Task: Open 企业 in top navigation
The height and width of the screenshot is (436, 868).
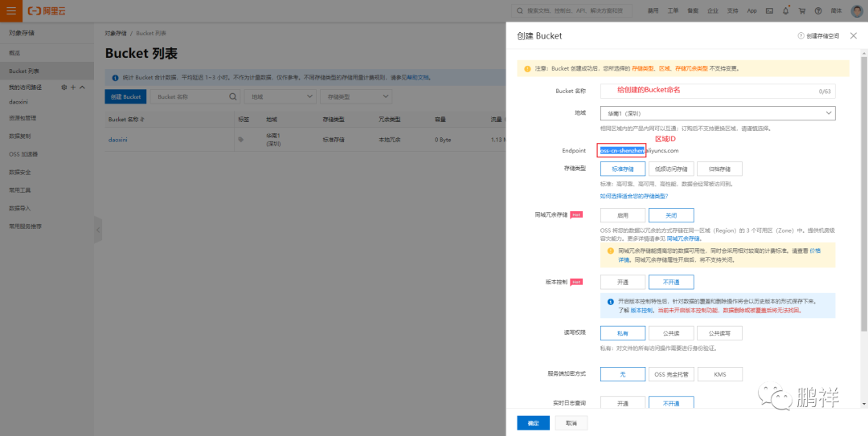Action: click(x=713, y=10)
